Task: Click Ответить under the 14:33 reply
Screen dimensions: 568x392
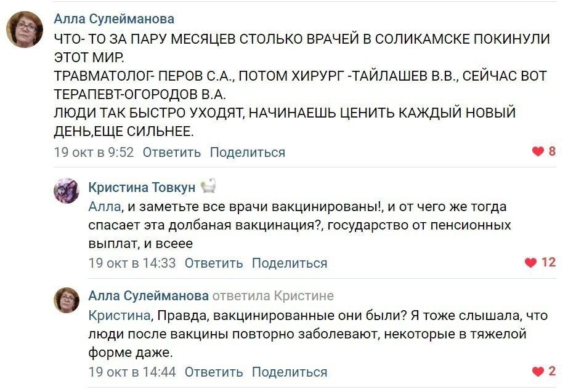Action: point(214,263)
